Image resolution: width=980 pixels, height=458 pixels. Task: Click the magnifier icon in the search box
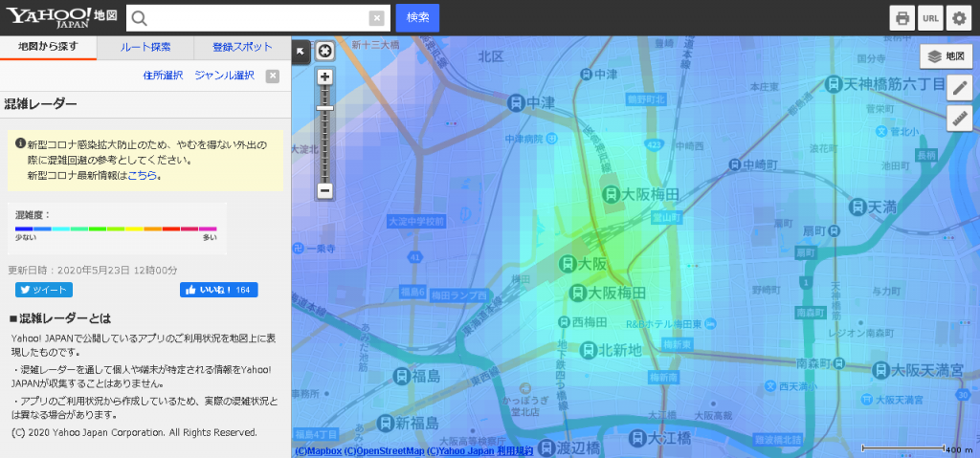(x=140, y=18)
